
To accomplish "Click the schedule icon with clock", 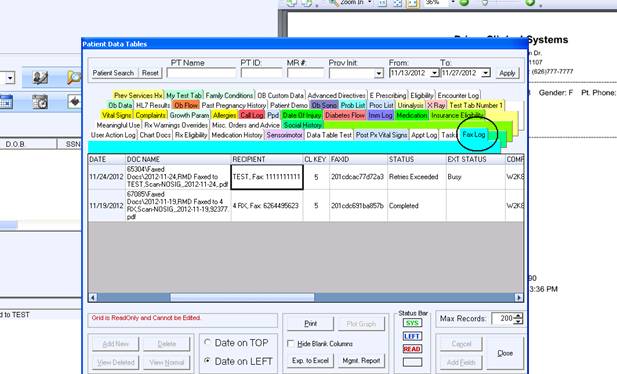I will (x=40, y=102).
